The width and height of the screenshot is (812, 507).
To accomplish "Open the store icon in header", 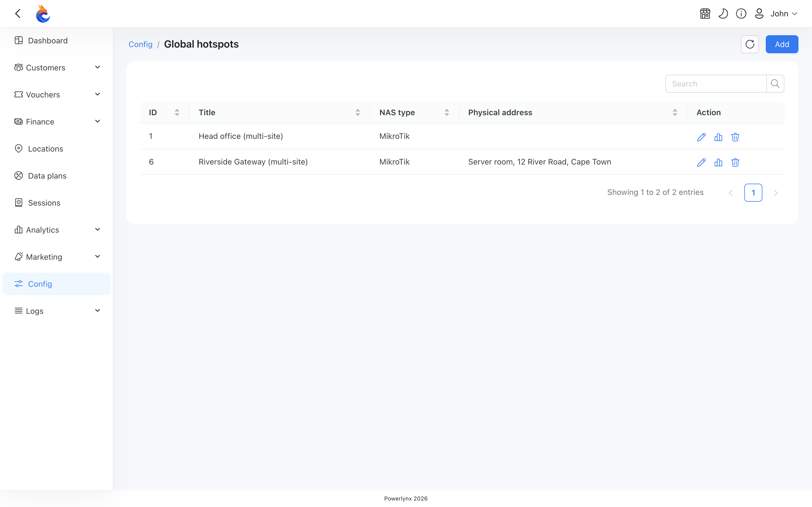I will click(705, 14).
